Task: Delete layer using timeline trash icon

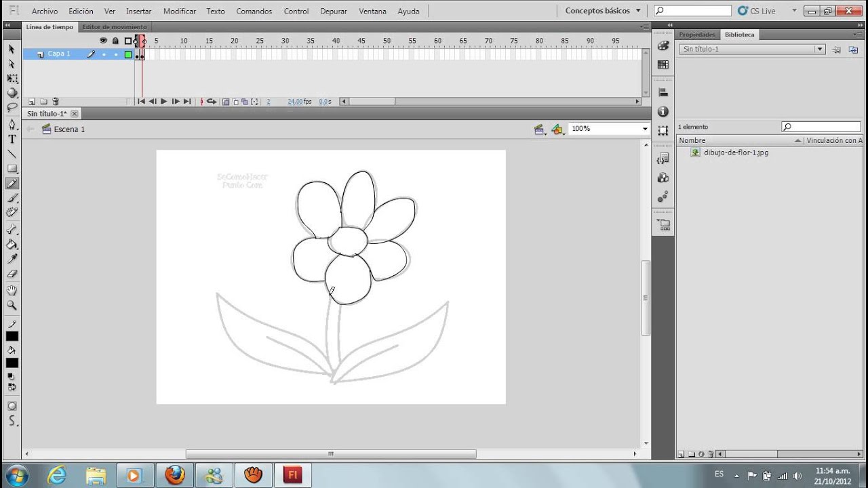Action: pyautogui.click(x=56, y=102)
